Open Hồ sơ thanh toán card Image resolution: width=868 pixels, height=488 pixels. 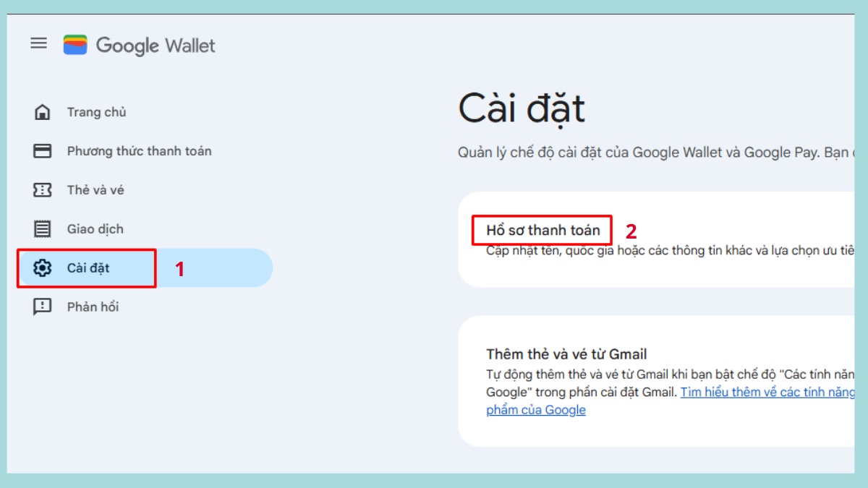(656, 239)
